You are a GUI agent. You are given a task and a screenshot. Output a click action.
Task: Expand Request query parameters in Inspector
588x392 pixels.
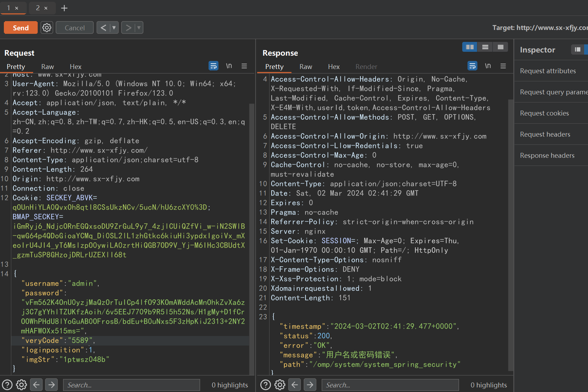pos(551,92)
